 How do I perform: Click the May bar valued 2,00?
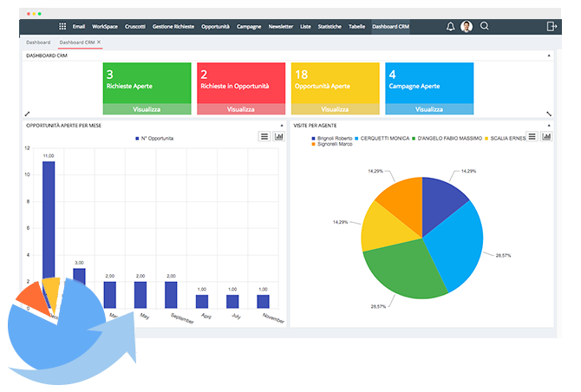click(x=140, y=295)
